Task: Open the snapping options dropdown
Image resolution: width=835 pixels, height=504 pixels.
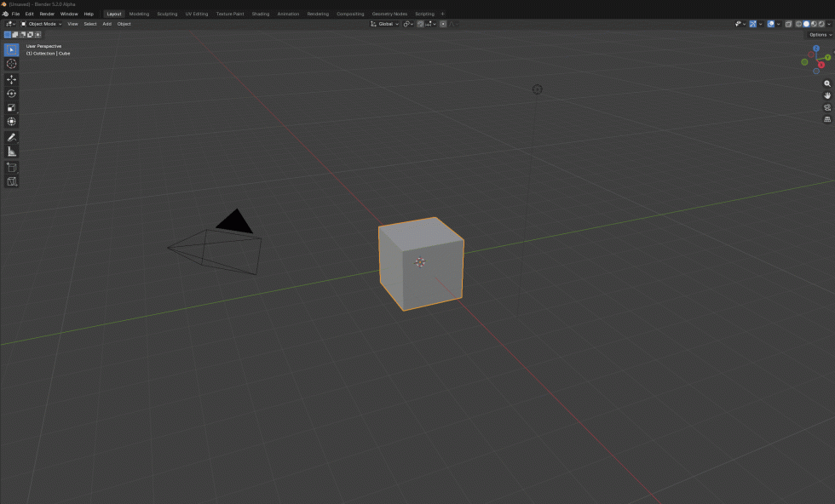Action: tap(431, 24)
